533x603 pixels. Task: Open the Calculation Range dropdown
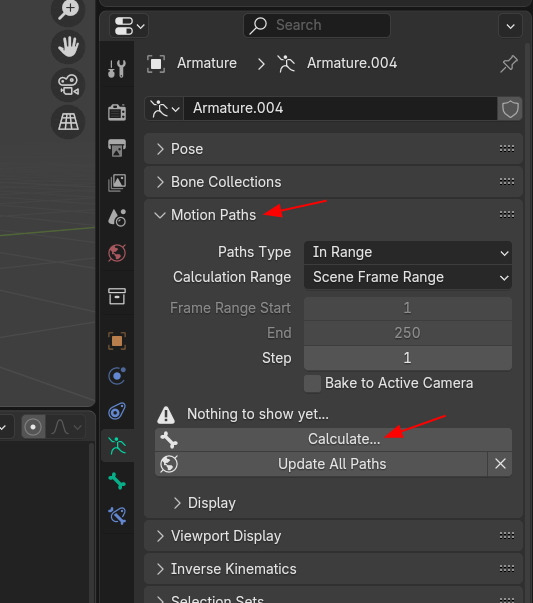point(408,277)
